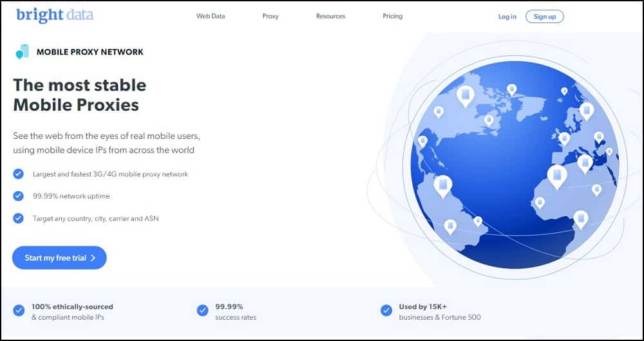
Task: Click the Log in link
Action: [x=507, y=17]
